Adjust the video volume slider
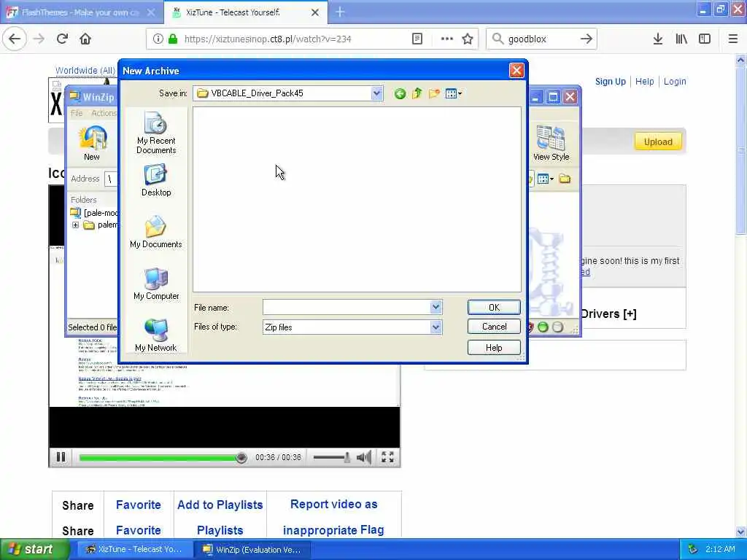 coord(331,458)
